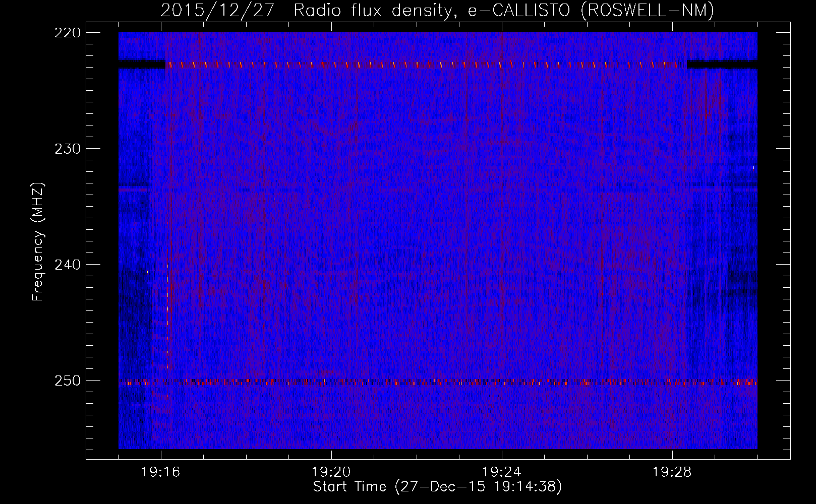Click the 230 frequency tick label
Screen dimensions: 816x504
(x=68, y=149)
